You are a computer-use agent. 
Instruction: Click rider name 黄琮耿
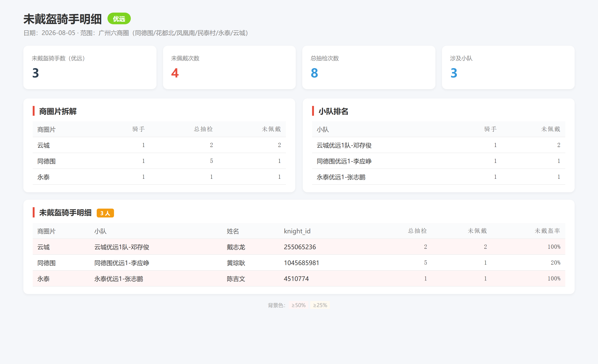pos(236,263)
